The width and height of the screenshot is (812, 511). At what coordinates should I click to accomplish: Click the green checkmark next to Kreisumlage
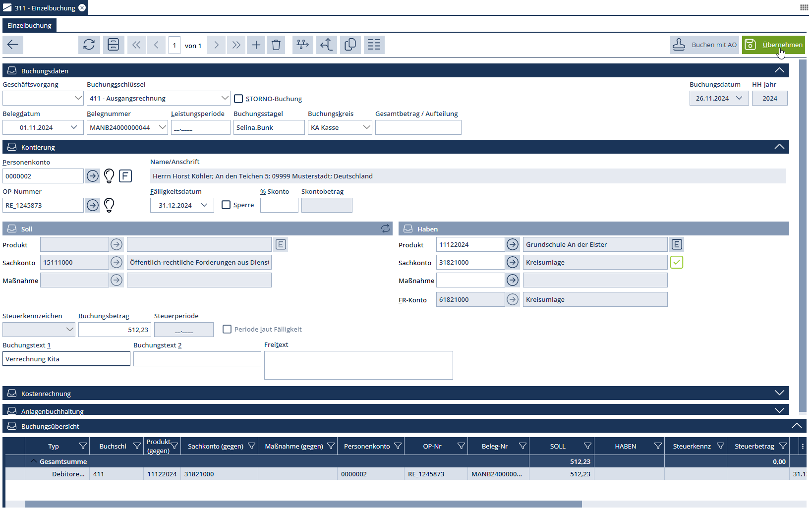pyautogui.click(x=677, y=263)
